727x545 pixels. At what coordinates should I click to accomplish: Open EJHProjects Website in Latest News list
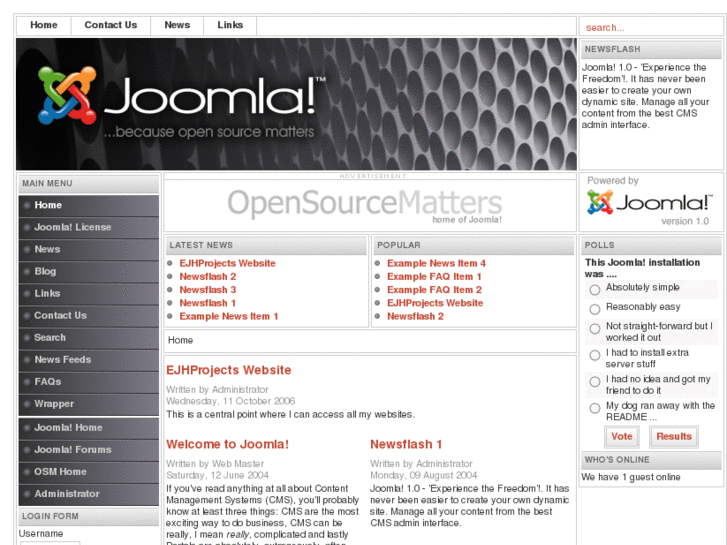227,263
